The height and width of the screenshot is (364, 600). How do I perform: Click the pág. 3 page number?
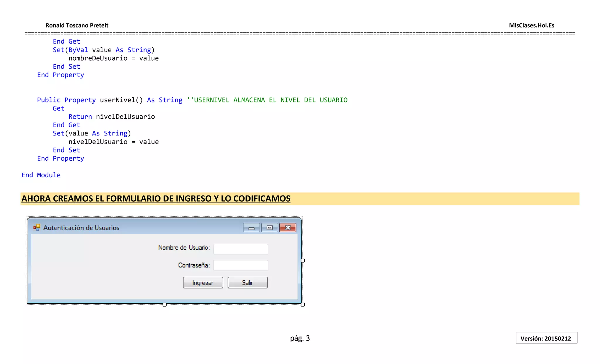[300, 338]
